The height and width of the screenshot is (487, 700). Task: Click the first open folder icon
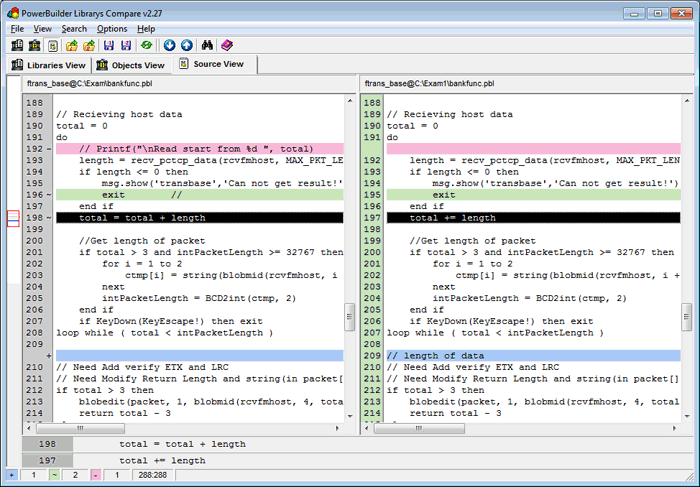[x=71, y=46]
